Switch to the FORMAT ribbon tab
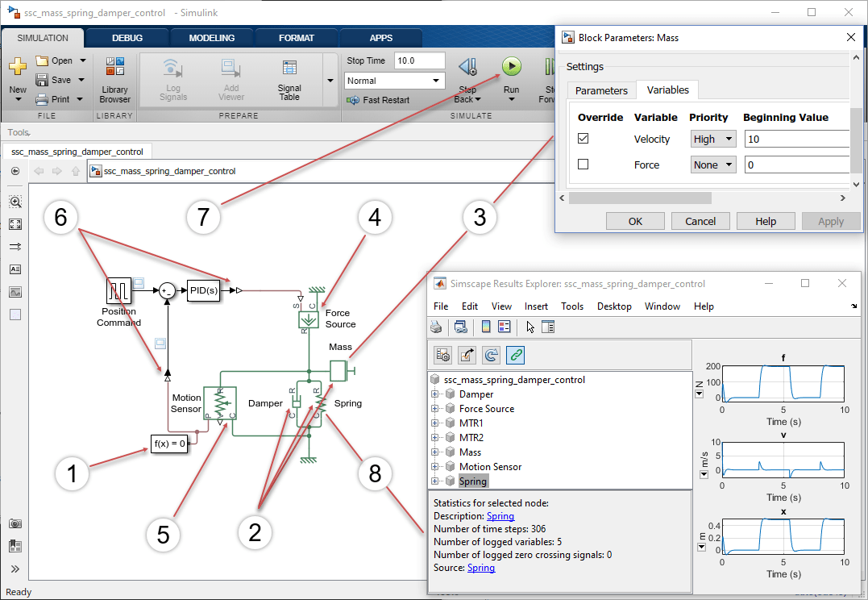 click(296, 38)
